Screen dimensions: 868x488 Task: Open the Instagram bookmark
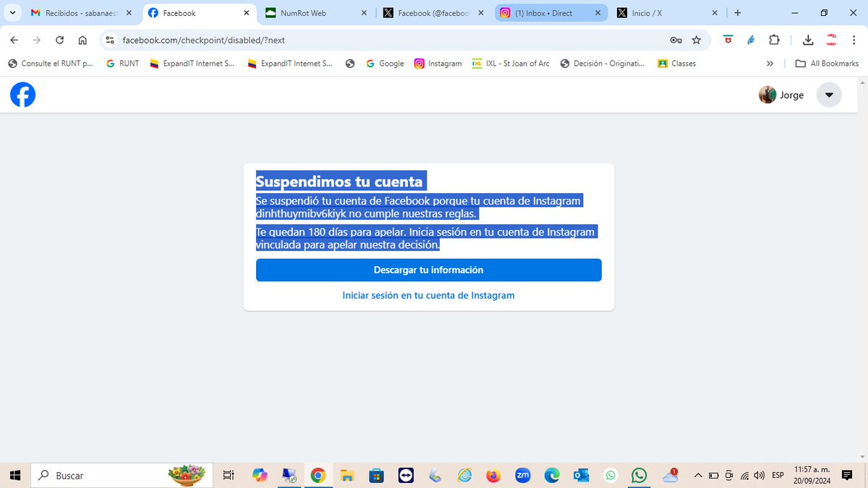(438, 64)
